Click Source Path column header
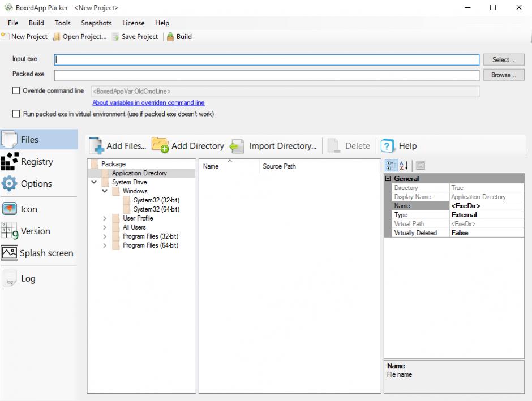532x401 pixels. click(320, 166)
